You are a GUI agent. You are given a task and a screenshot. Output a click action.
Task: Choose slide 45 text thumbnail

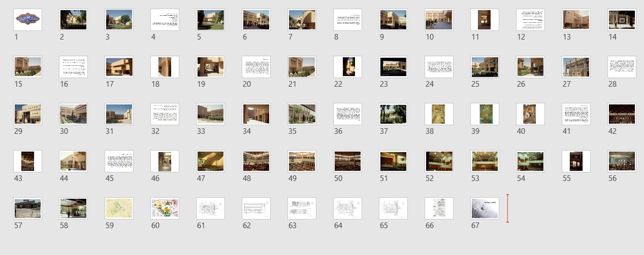[119, 161]
